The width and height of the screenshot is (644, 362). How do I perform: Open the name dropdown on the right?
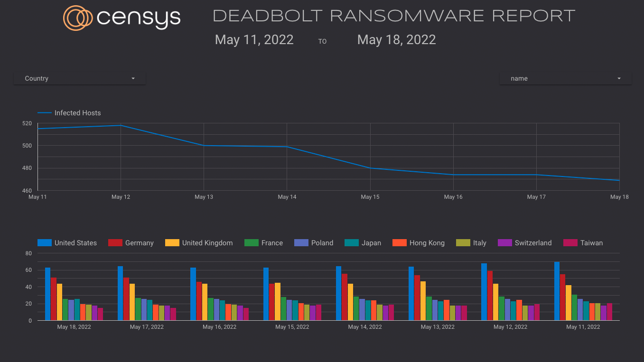[565, 78]
